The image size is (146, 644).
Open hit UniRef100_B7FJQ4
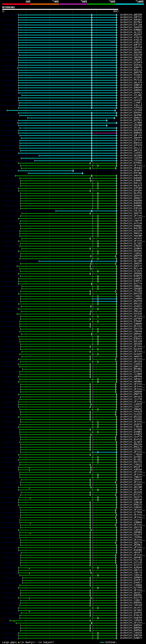pos(131,25)
